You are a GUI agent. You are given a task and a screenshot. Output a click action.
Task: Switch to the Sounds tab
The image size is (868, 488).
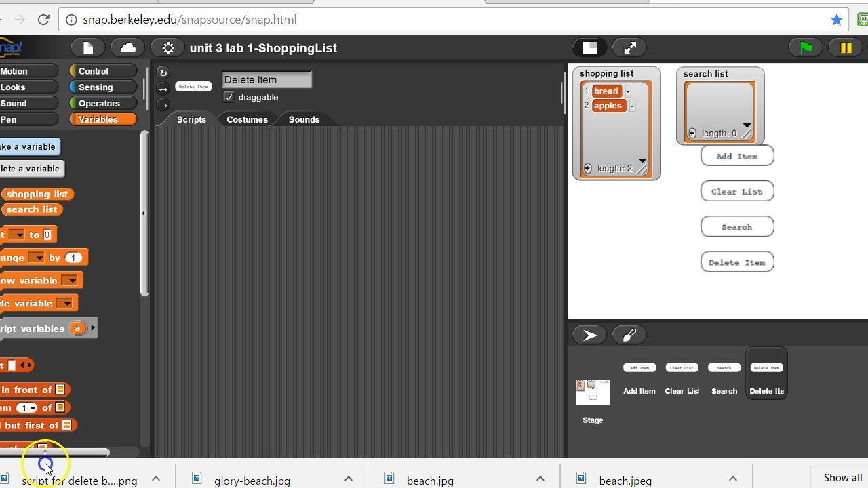(x=304, y=119)
